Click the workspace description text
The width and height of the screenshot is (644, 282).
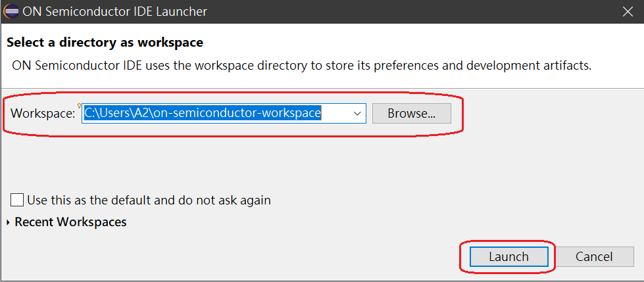click(x=302, y=66)
